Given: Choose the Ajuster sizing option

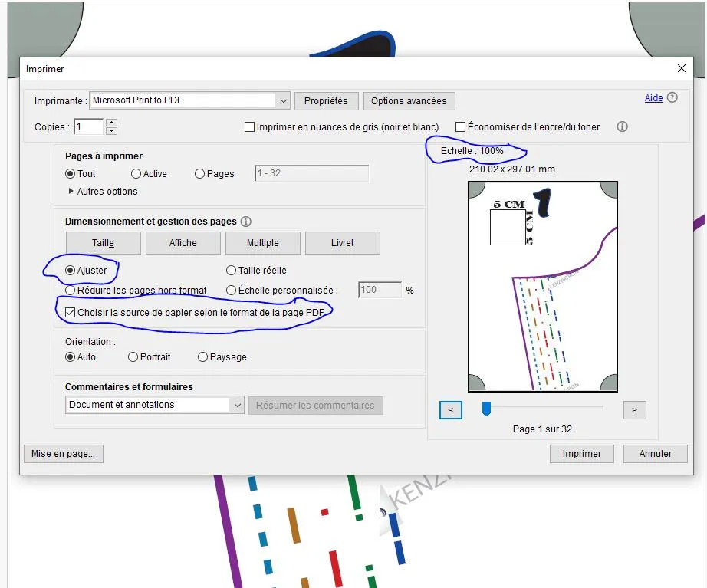Looking at the screenshot, I should pyautogui.click(x=70, y=270).
